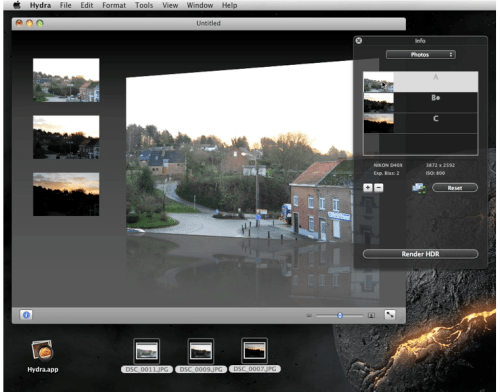500x392 pixels.
Task: Open the Photos dropdown in Info panel
Action: click(421, 55)
